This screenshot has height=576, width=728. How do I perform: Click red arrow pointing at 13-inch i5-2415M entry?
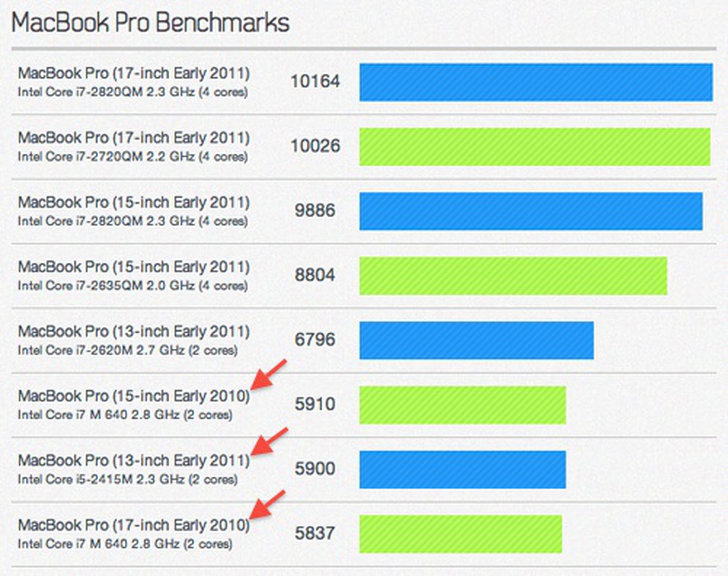tap(269, 441)
